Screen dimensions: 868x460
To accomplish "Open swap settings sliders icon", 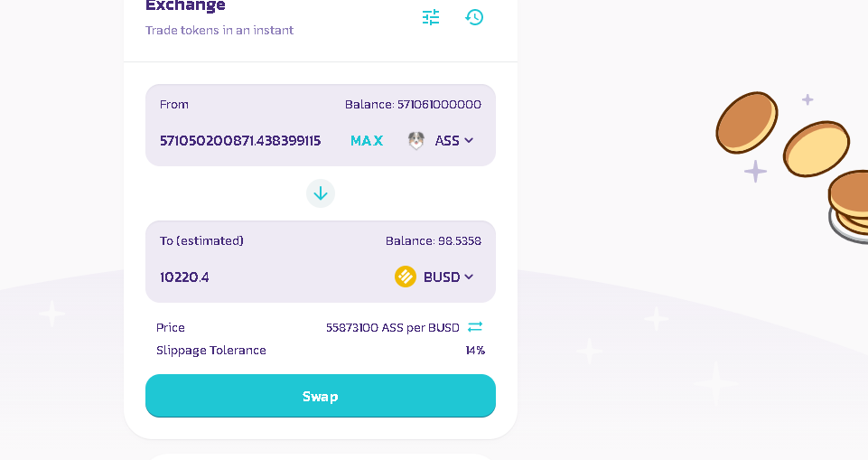I will pos(431,17).
